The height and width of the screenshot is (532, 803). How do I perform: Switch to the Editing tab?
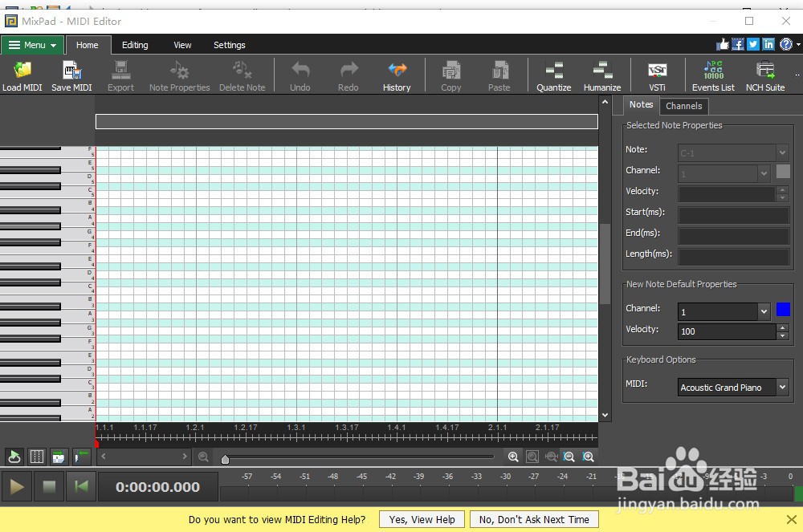pos(135,45)
